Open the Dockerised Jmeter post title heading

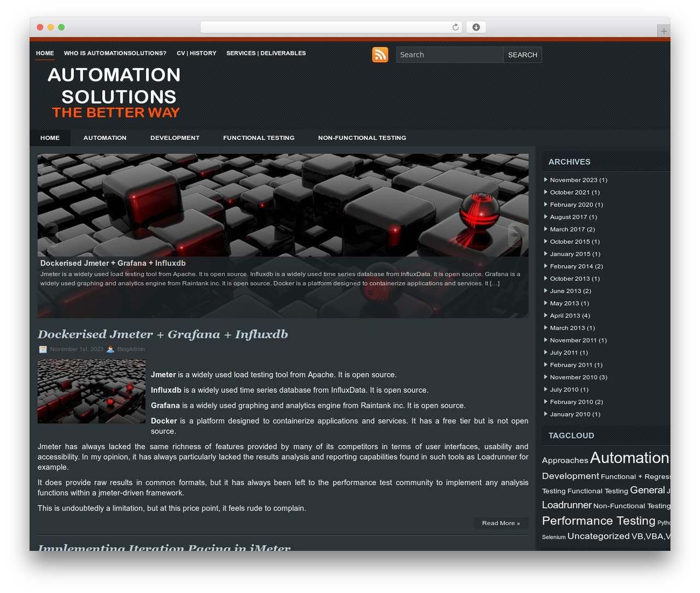162,334
